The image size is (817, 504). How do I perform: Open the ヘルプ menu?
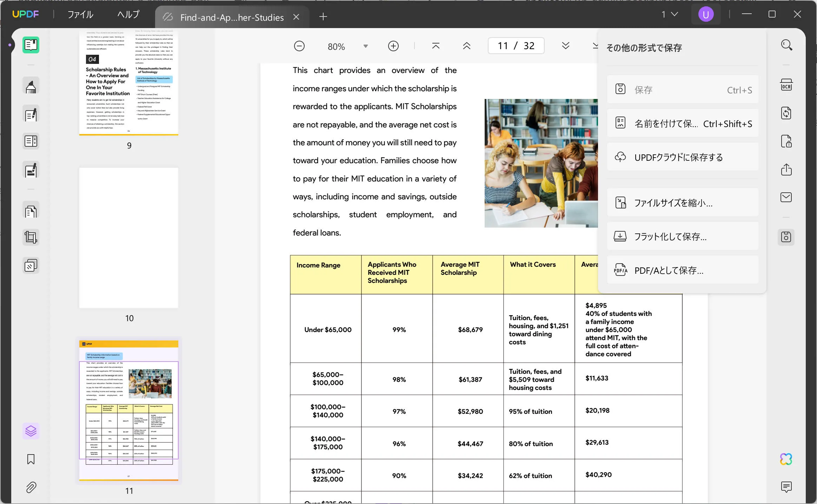(x=128, y=14)
